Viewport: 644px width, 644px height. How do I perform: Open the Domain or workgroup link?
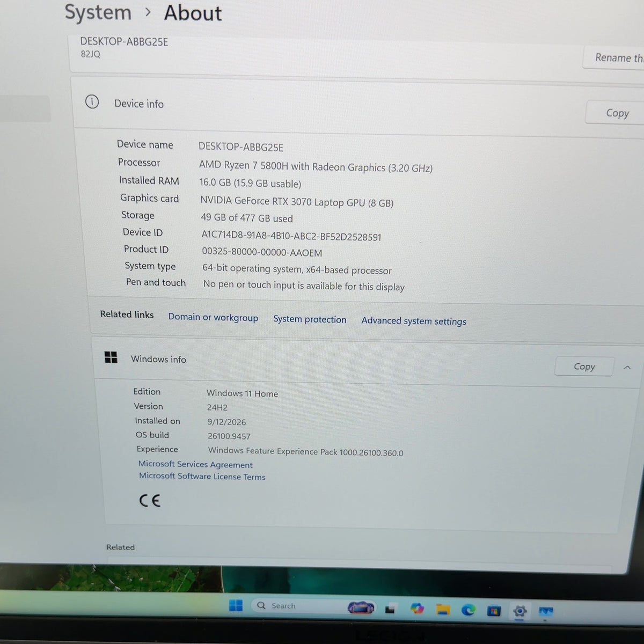coord(213,317)
